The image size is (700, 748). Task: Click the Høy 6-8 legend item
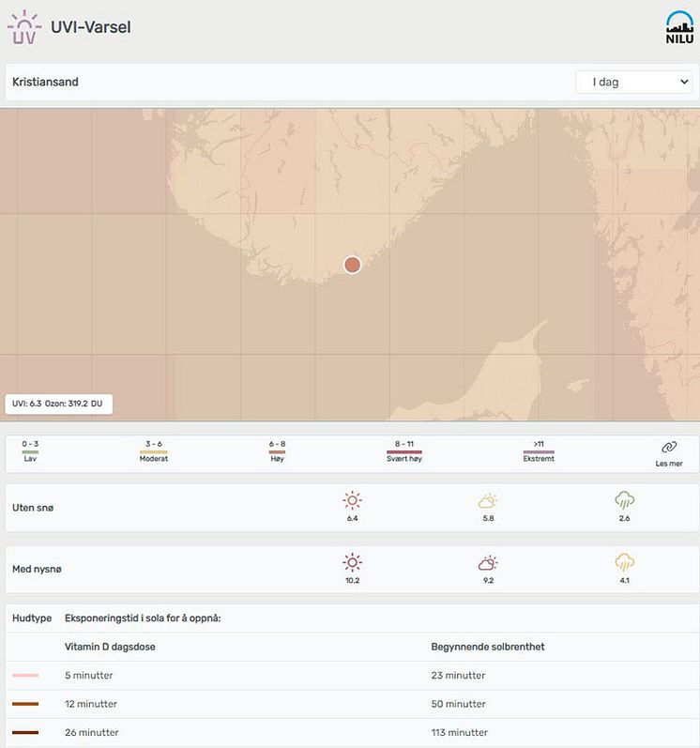pyautogui.click(x=277, y=451)
